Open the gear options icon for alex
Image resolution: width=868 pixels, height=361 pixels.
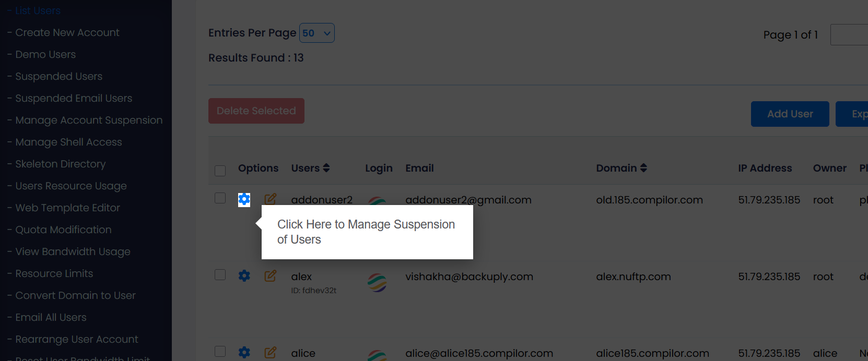(244, 275)
